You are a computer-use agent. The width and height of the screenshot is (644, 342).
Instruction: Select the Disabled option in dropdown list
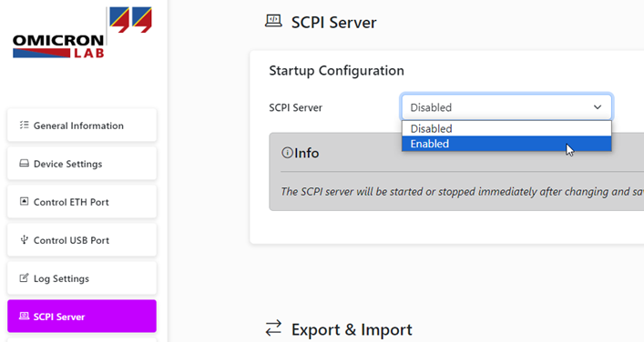(x=506, y=129)
